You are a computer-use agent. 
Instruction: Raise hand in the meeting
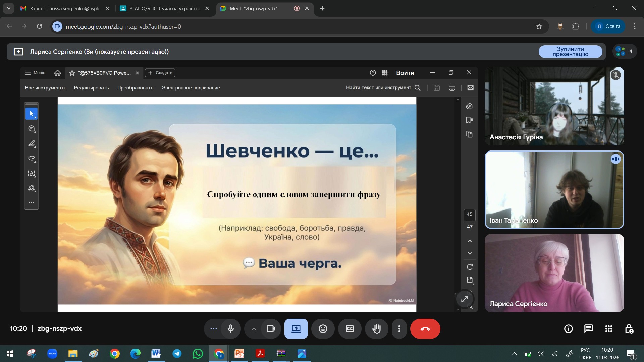pos(376,329)
